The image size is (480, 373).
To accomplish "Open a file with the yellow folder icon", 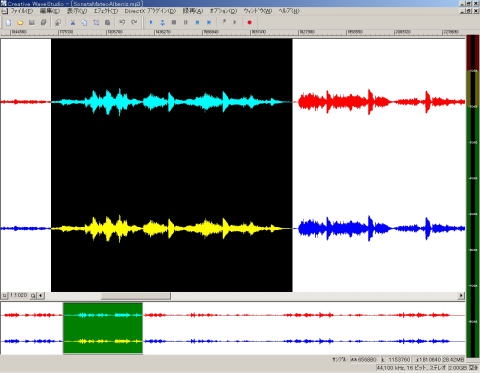I will tap(20, 22).
